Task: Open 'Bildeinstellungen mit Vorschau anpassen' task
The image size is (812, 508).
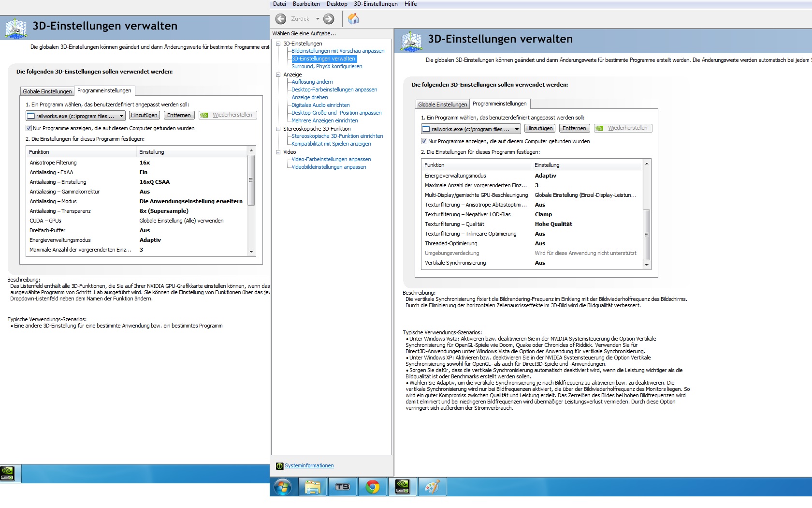Action: point(338,51)
